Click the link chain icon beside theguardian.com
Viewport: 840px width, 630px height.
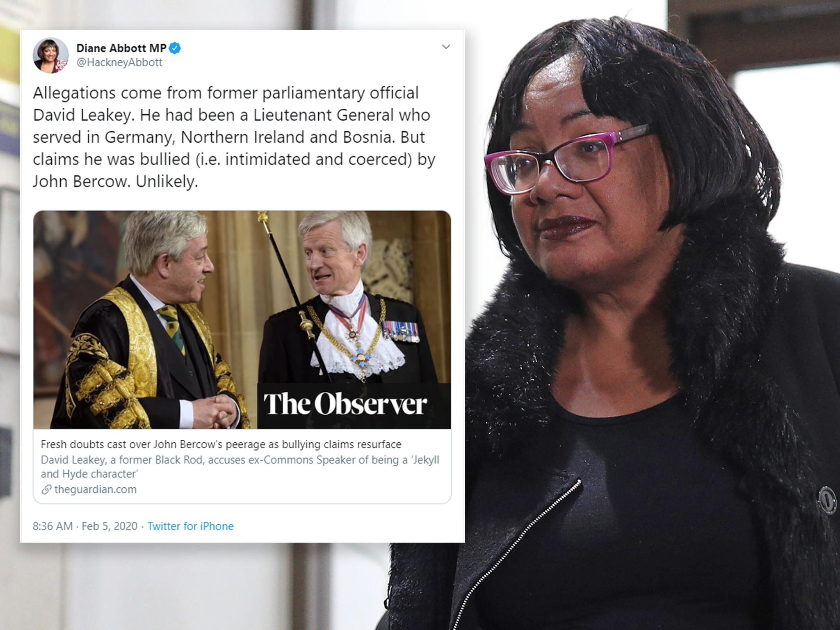[46, 489]
